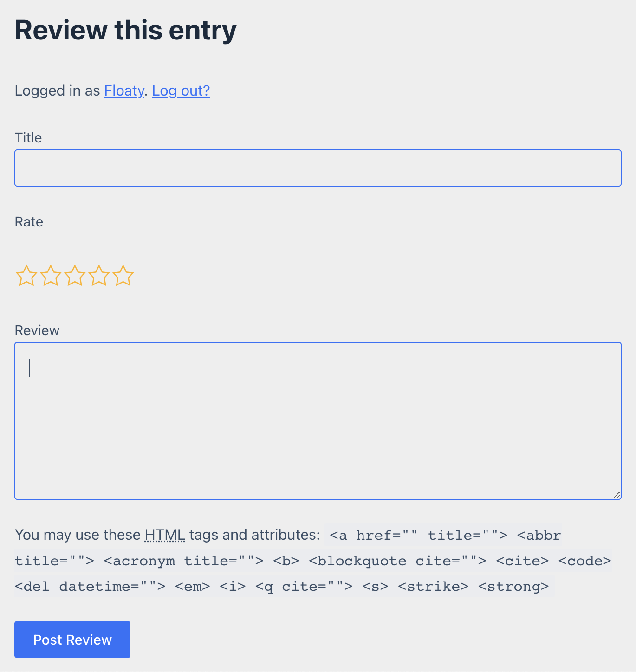Click the Rate label

click(29, 222)
